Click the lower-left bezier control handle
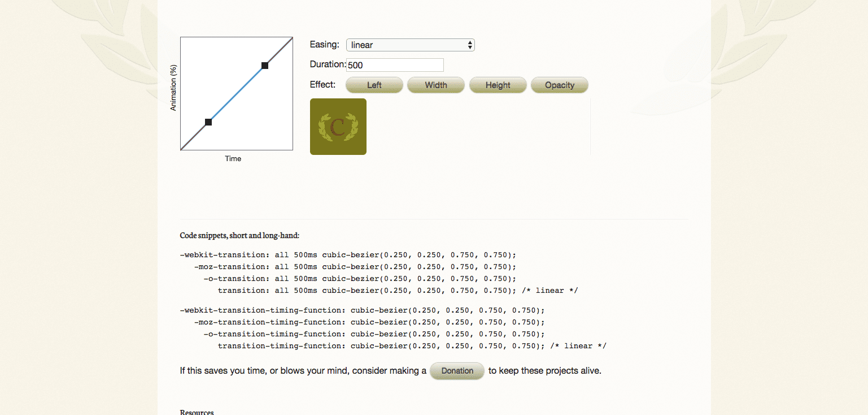This screenshot has height=415, width=868. (208, 122)
